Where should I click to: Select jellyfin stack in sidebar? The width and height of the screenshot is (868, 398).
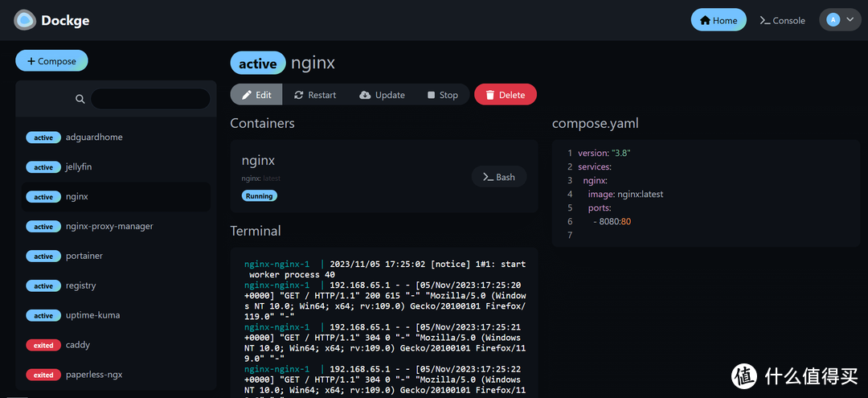pos(80,167)
